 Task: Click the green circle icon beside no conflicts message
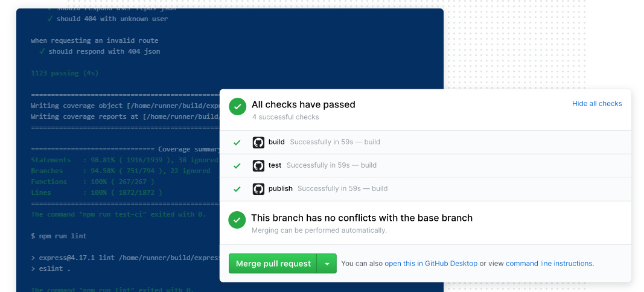(237, 220)
